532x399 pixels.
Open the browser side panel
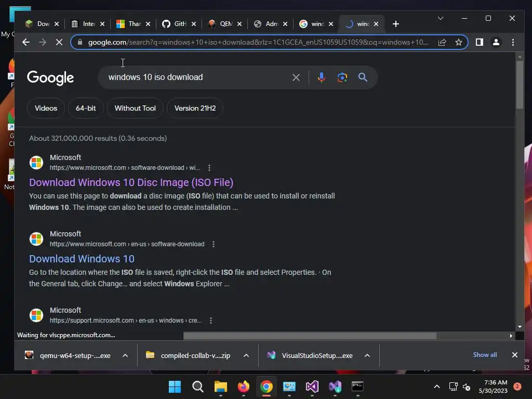point(480,42)
